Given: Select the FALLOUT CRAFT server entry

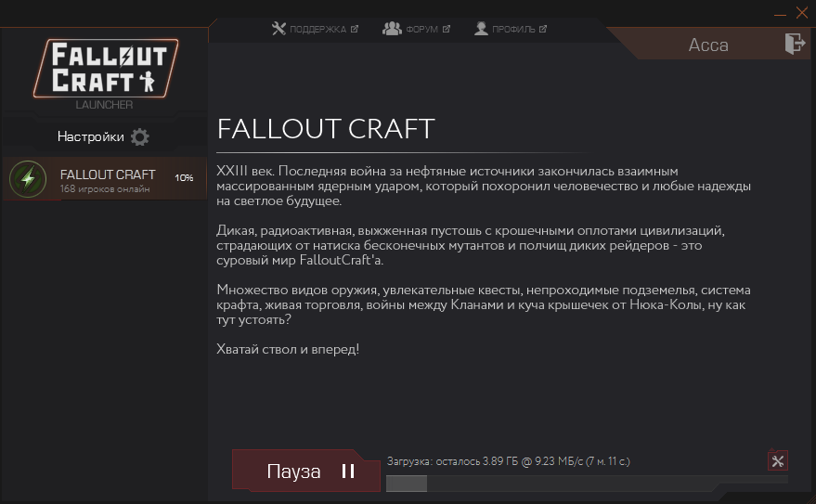Looking at the screenshot, I should (105, 178).
